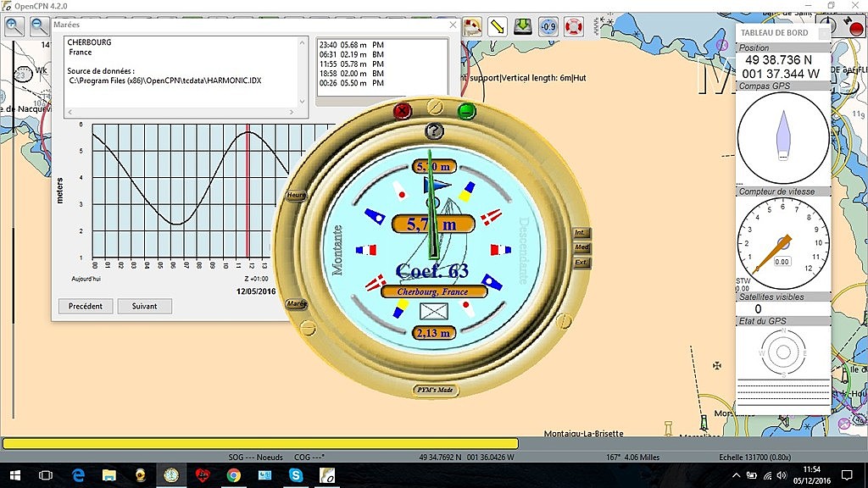Click the envelope icon on tide dial
868x488 pixels.
[x=433, y=312]
